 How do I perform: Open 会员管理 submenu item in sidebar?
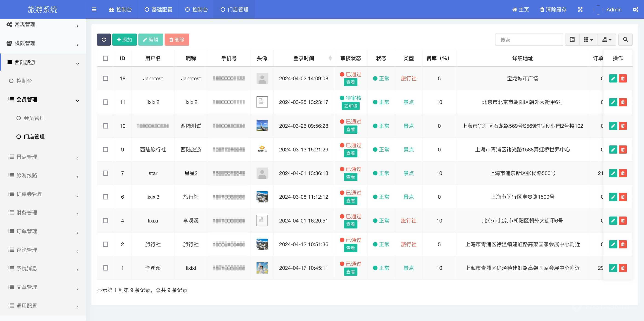tap(34, 118)
